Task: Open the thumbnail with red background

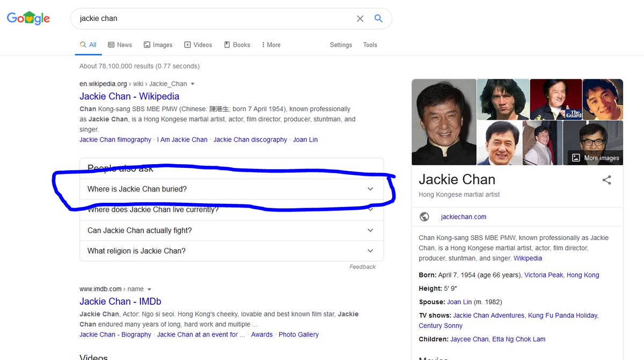Action: point(555,99)
